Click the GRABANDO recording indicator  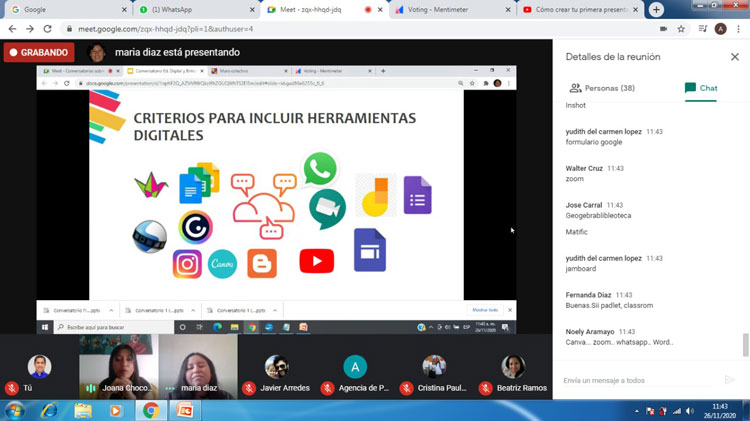point(39,53)
